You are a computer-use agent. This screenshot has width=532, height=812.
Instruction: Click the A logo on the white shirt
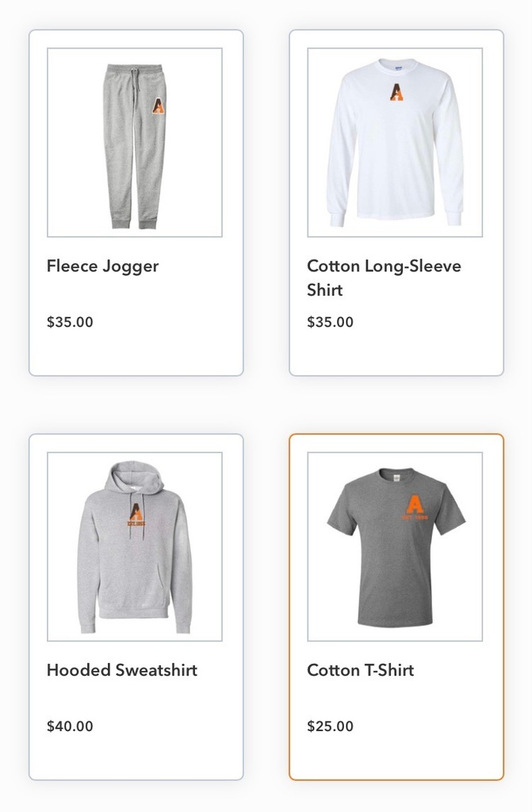(396, 92)
